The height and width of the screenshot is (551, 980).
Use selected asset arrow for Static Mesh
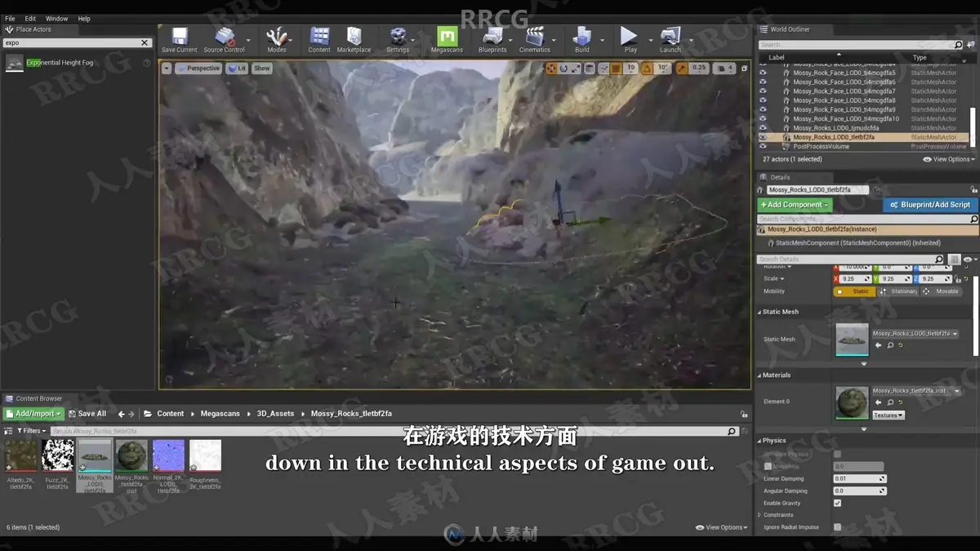pyautogui.click(x=880, y=345)
